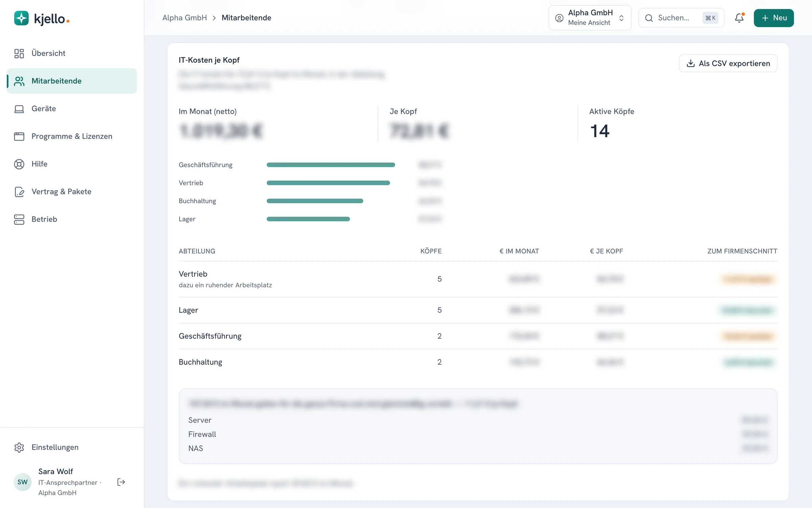Go to the Geräte menu item
The height and width of the screenshot is (508, 812).
tap(72, 109)
